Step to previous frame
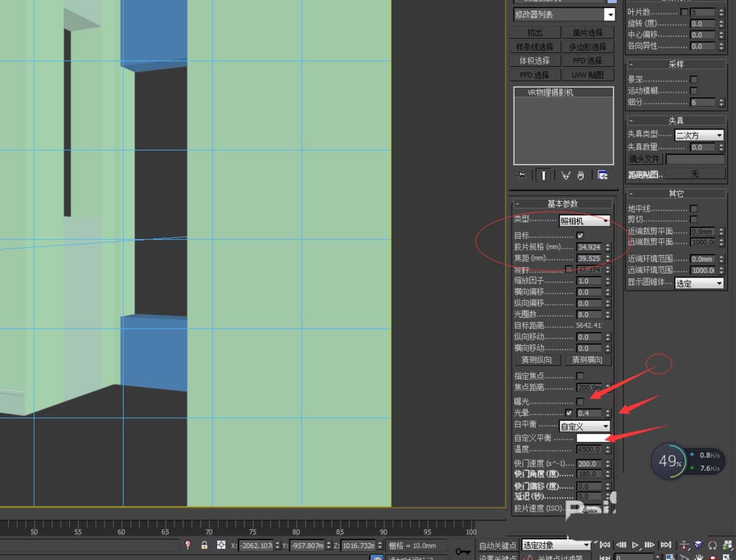Image resolution: width=736 pixels, height=560 pixels. click(x=621, y=545)
